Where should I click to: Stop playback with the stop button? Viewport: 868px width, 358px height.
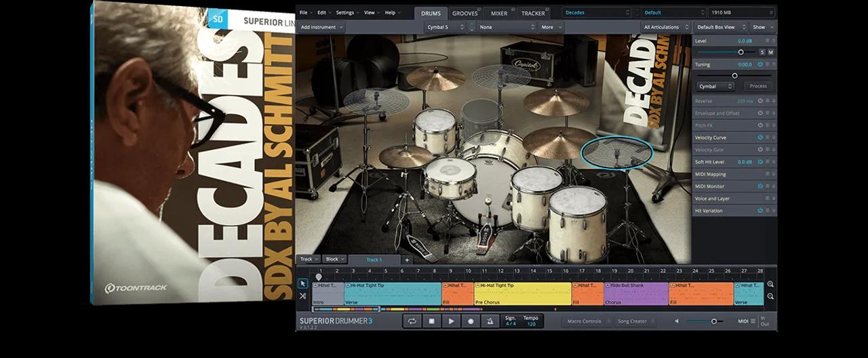pos(431,321)
